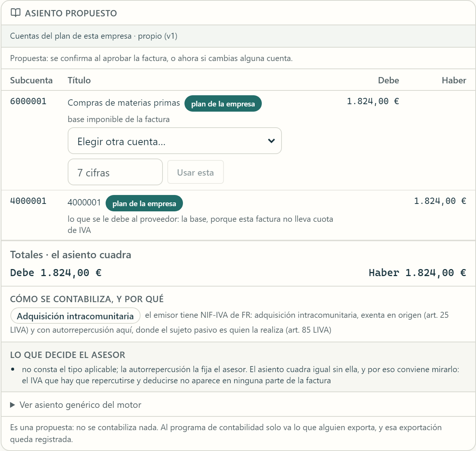Image resolution: width=476 pixels, height=451 pixels.
Task: Click the 'Usar esta' button
Action: (x=196, y=172)
